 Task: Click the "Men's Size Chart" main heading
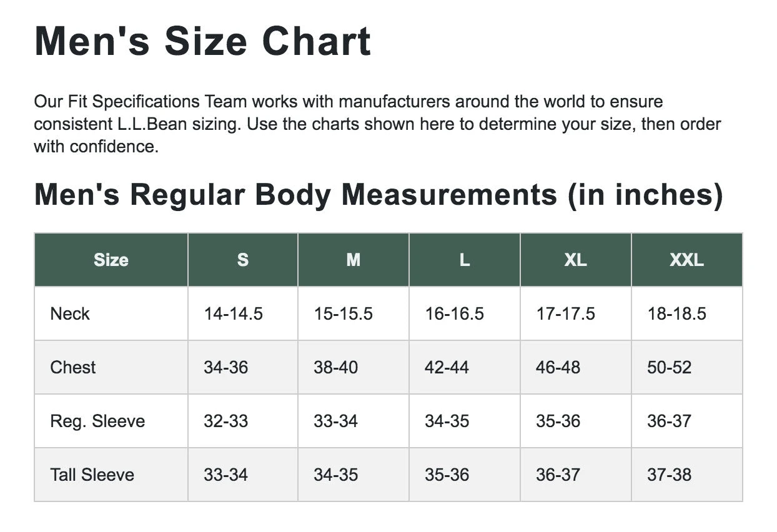tap(202, 41)
